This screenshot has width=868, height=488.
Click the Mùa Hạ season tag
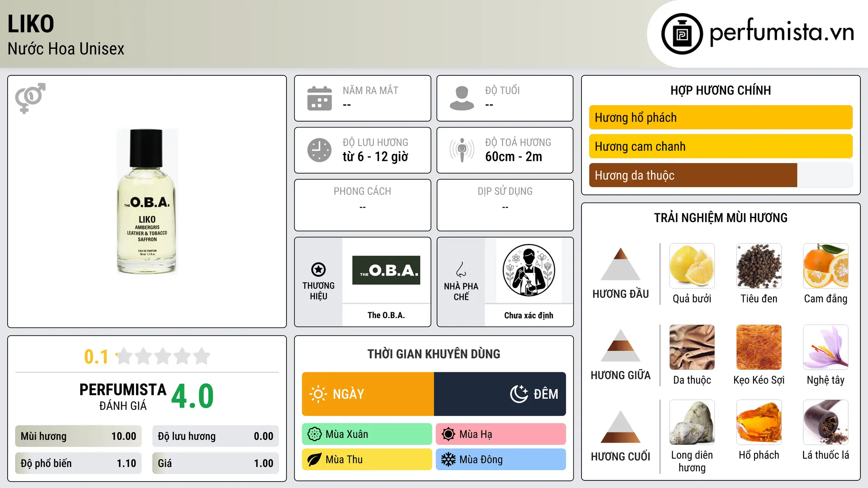501,434
